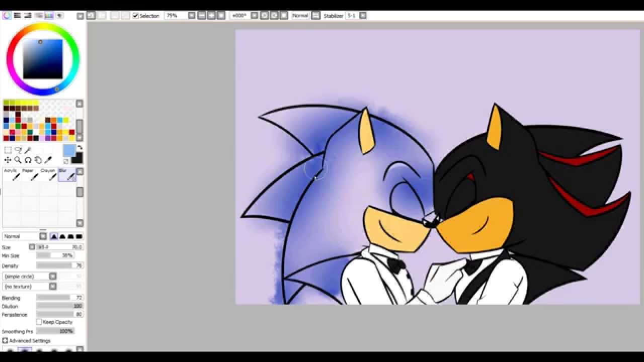644x362 pixels.
Task: Click the light blue foreground color swatch
Action: (69, 149)
